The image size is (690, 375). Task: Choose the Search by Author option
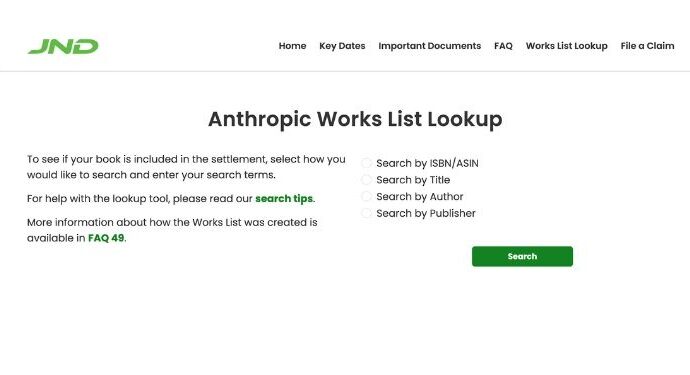tap(366, 197)
